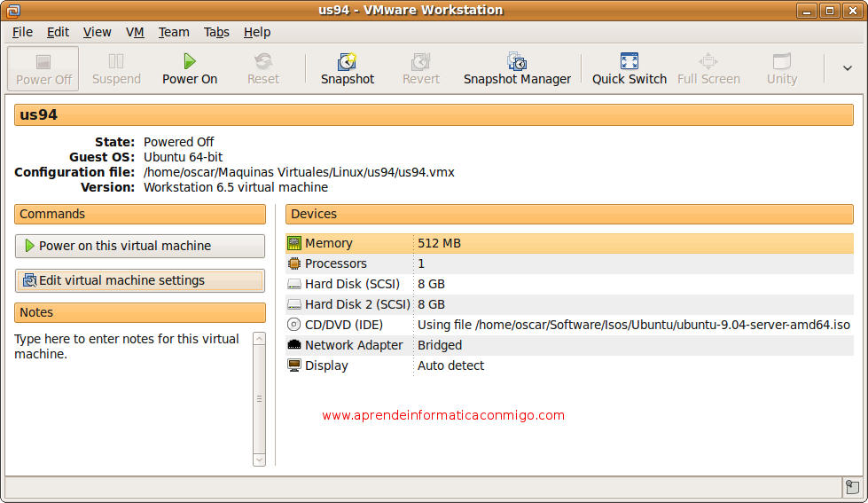Click the Ubuntu 64-bit guest OS text

(x=183, y=157)
